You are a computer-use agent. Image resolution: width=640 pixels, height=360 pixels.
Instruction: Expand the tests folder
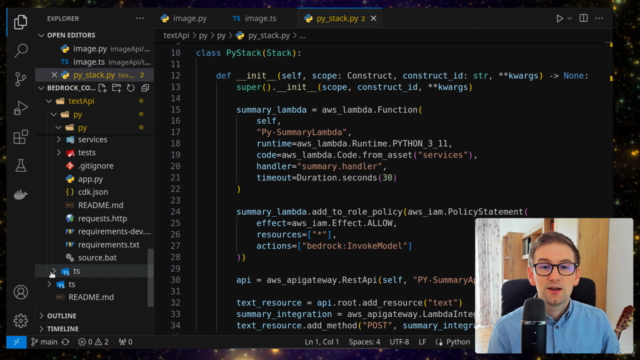click(x=59, y=153)
